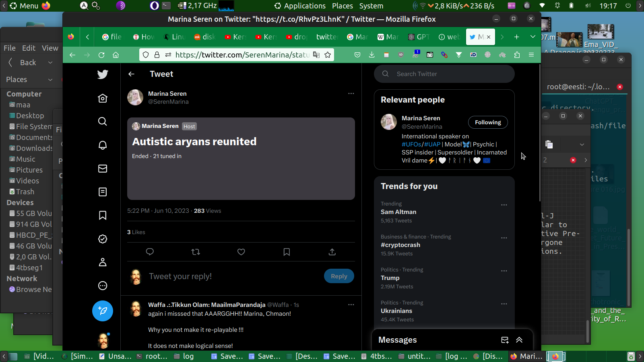
Task: Open Twitter Home from the sidebar
Action: tap(103, 98)
